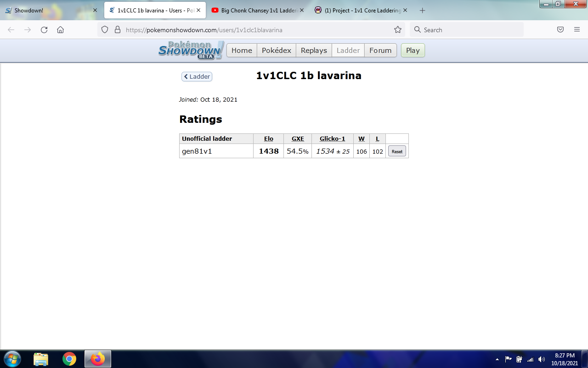Click the Glicko-1 column header
This screenshot has height=368, width=588.
click(333, 138)
